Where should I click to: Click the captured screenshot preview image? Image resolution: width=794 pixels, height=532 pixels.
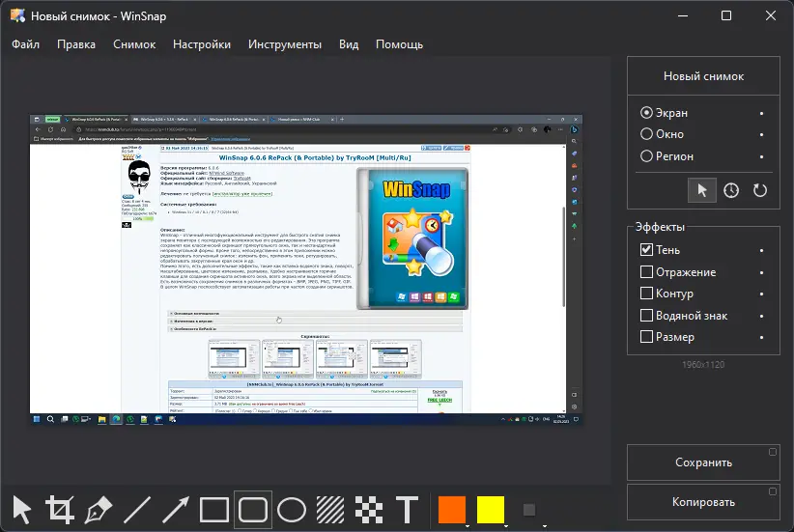306,269
